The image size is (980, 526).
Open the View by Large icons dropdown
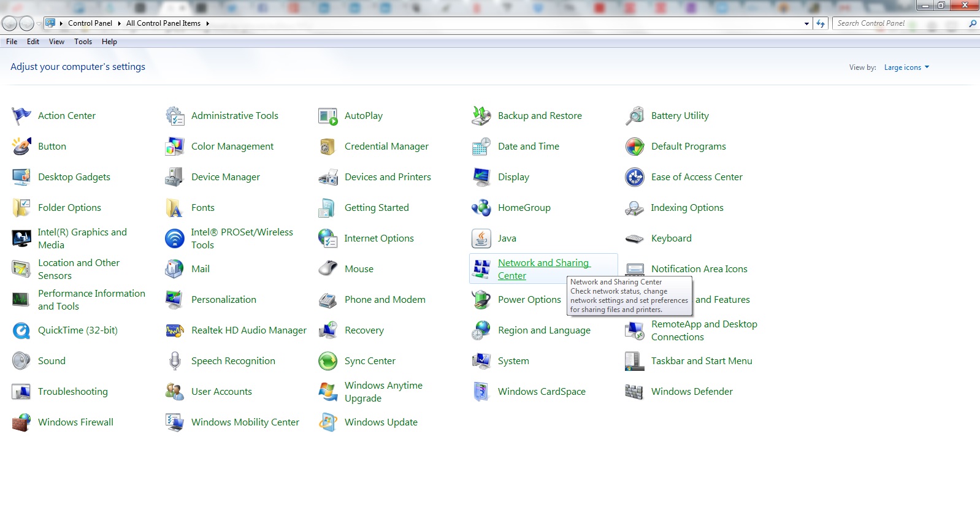click(906, 67)
